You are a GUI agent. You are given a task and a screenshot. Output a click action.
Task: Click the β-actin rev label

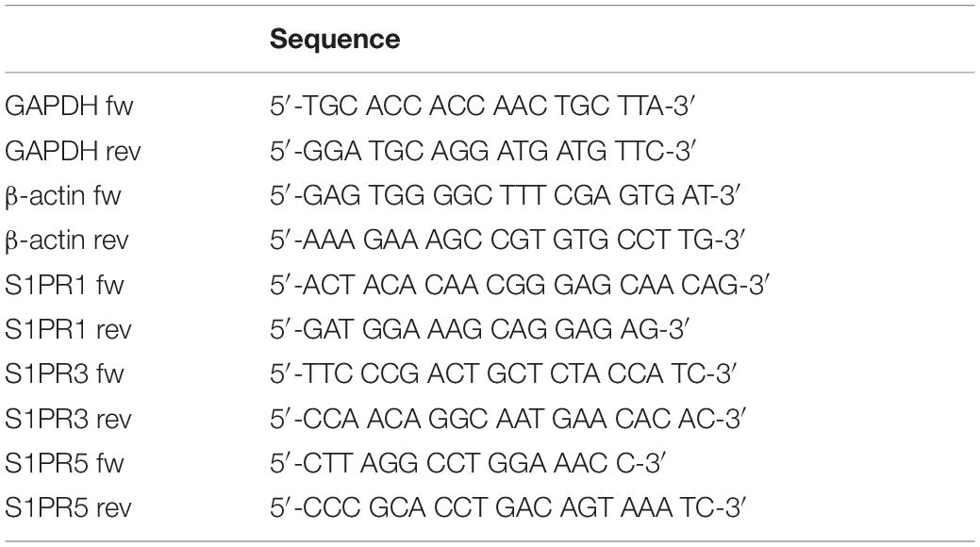(x=67, y=240)
